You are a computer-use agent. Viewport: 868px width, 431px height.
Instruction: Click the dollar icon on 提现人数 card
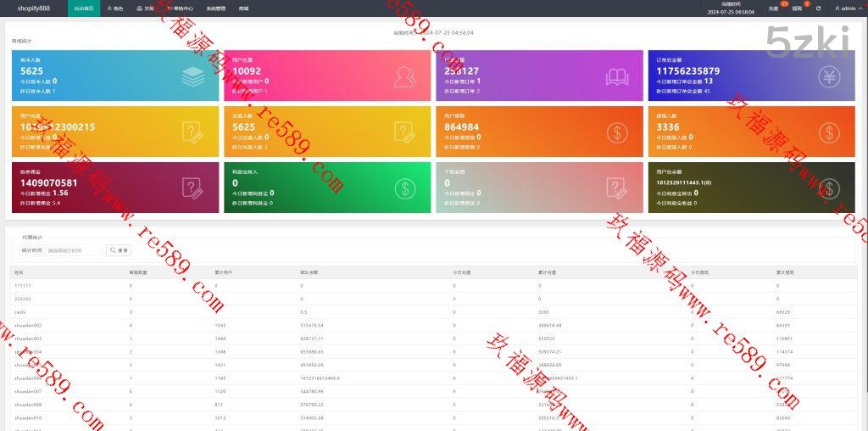829,132
